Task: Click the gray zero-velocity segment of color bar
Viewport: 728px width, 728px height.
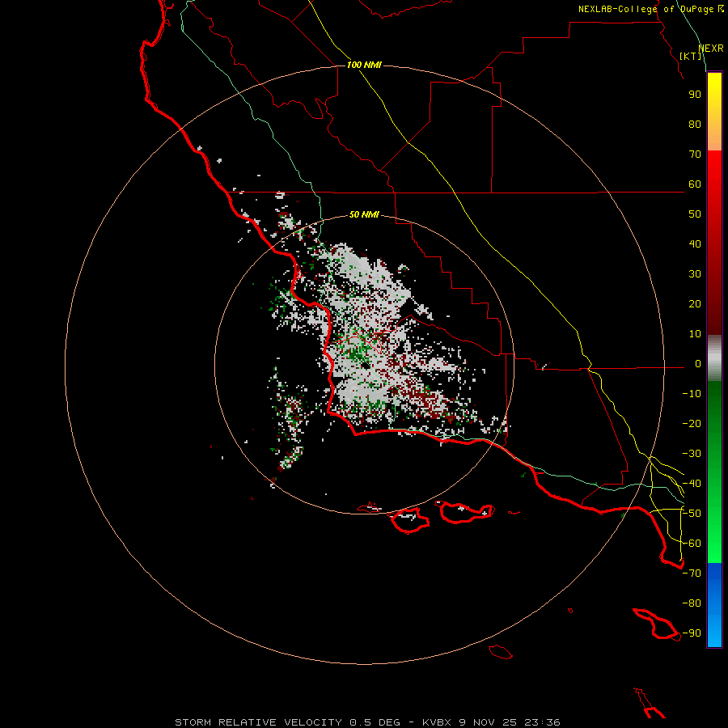Action: pos(714,358)
